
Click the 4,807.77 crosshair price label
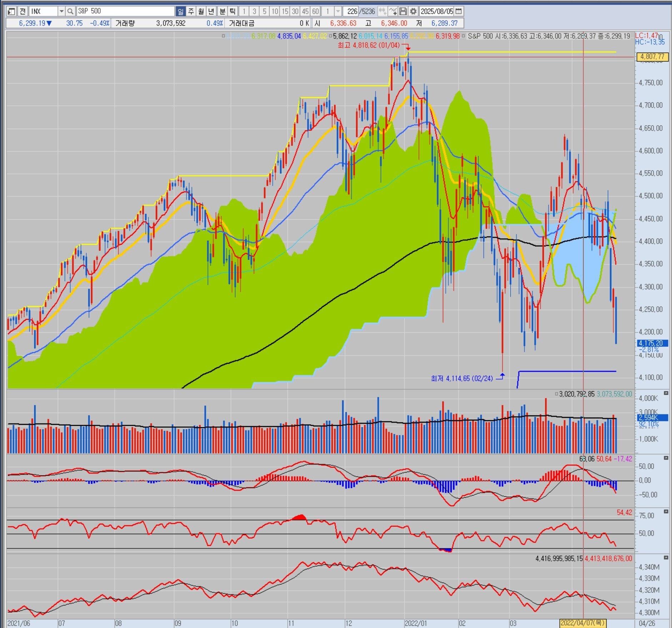click(x=652, y=57)
